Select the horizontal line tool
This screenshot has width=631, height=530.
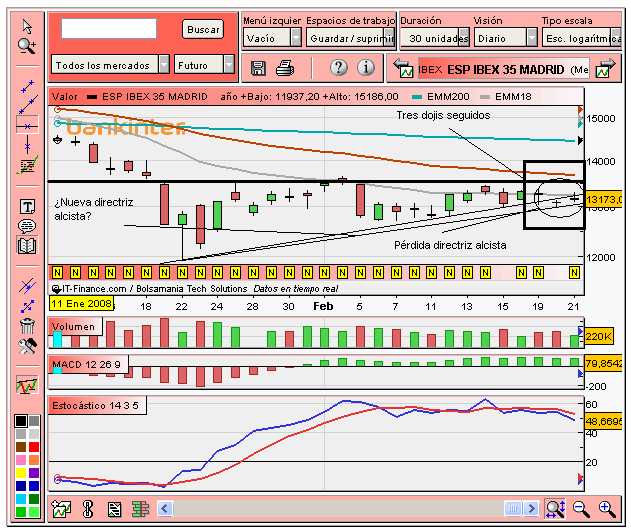[x=27, y=126]
